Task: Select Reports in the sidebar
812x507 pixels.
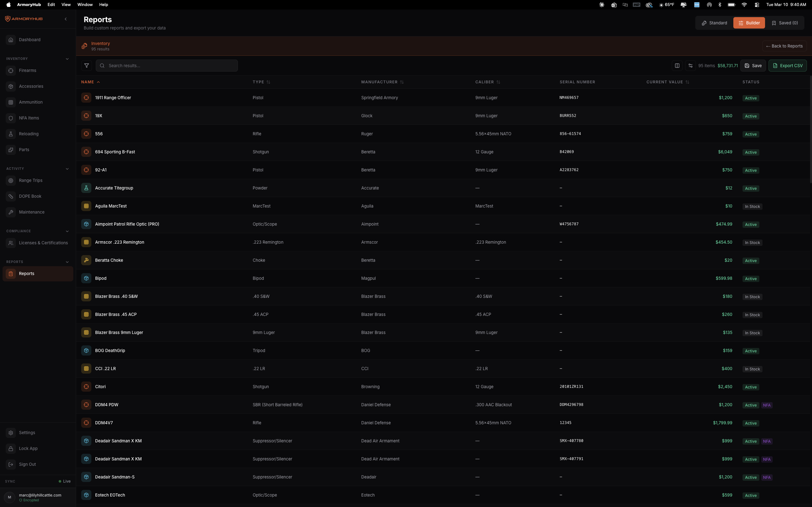Action: click(x=27, y=273)
